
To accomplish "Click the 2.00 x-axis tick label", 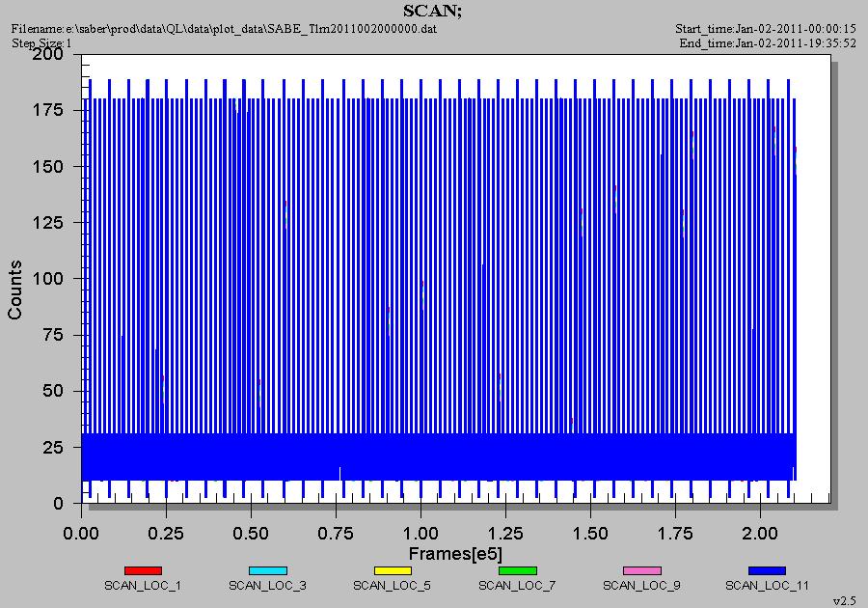I will tap(760, 534).
